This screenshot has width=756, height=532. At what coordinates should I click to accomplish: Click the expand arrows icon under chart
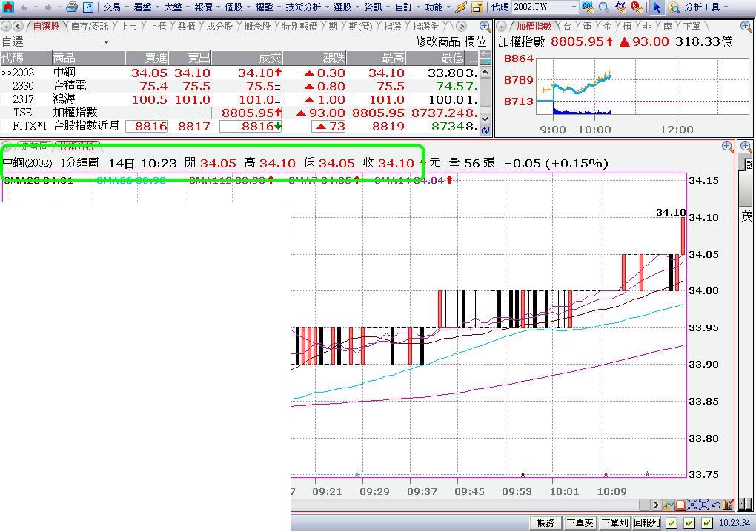point(704,505)
